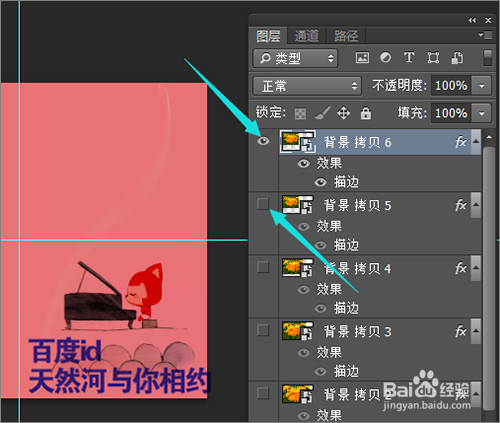500x423 pixels.
Task: Select layer name 背景 拷贝 4
Action: coord(358,268)
